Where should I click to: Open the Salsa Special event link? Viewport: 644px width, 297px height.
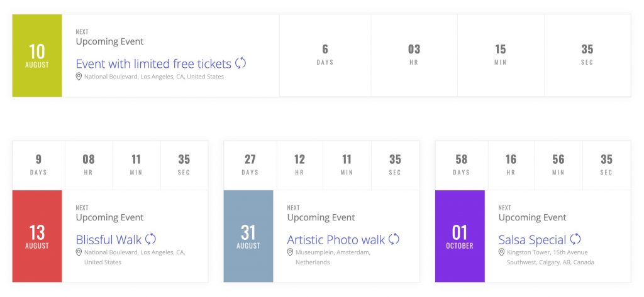tap(532, 240)
